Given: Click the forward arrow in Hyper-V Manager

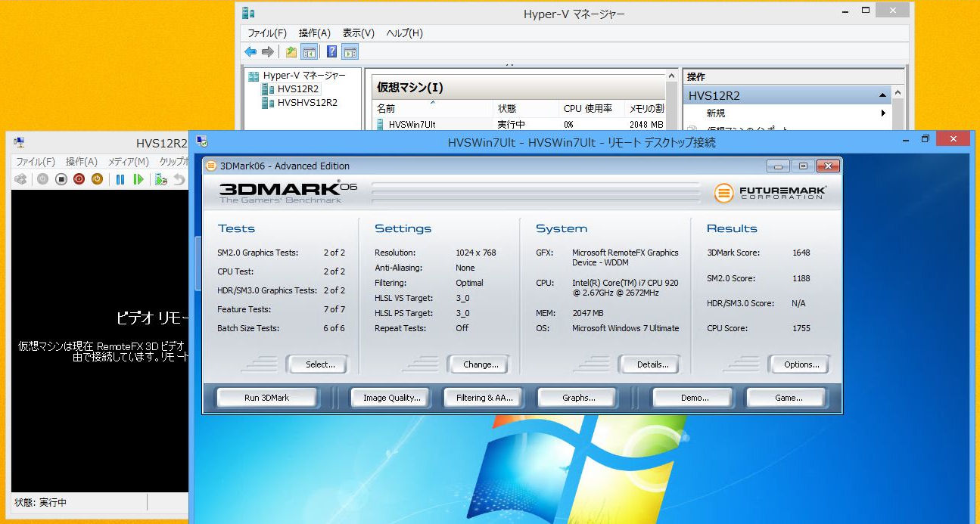Looking at the screenshot, I should click(267, 51).
